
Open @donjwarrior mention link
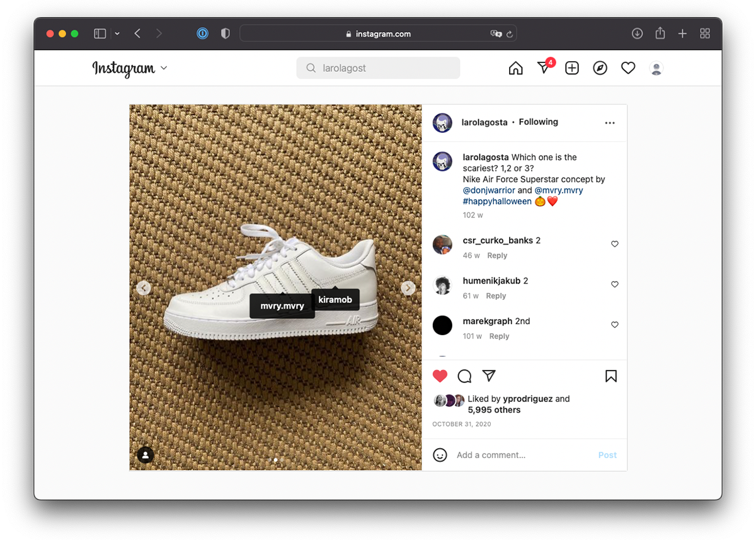pyautogui.click(x=489, y=190)
